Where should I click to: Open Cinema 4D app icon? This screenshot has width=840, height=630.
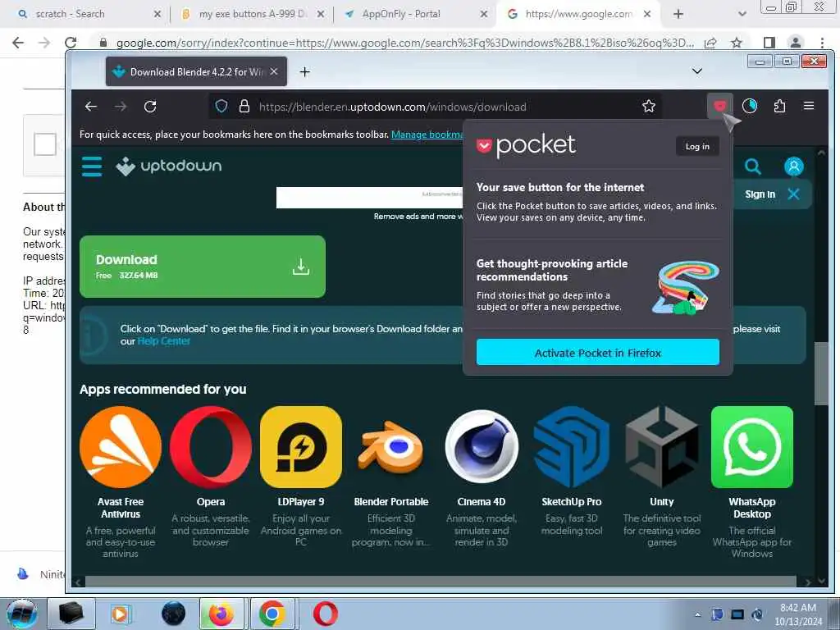pos(481,447)
